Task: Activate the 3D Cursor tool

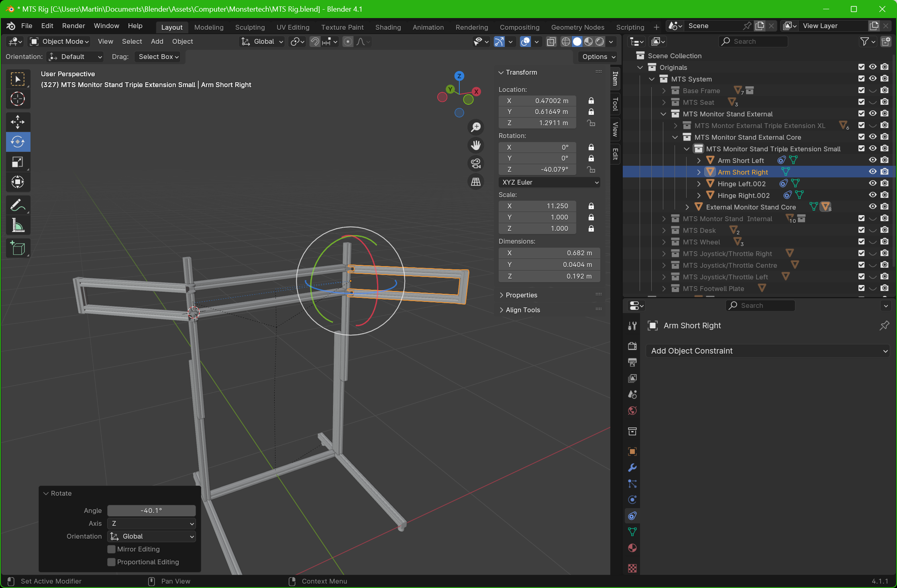Action: pos(18,99)
